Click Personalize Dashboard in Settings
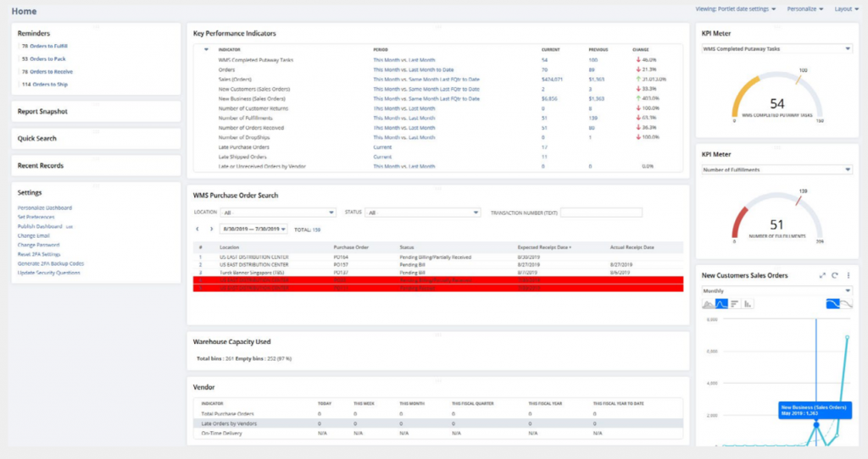 point(45,208)
